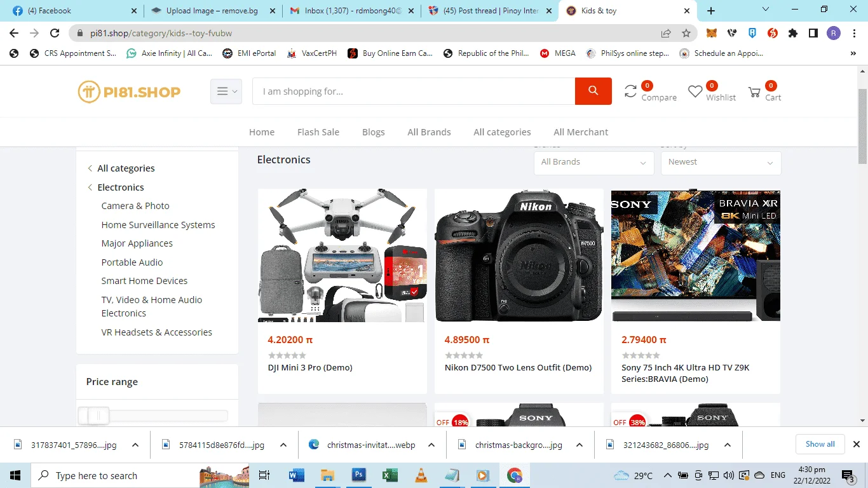The image size is (868, 488).
Task: Open the DJI Mini 3 Pro product image
Action: pyautogui.click(x=342, y=255)
